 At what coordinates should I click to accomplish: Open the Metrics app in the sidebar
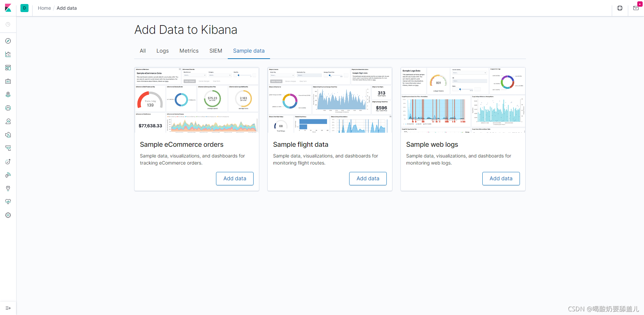click(x=8, y=121)
